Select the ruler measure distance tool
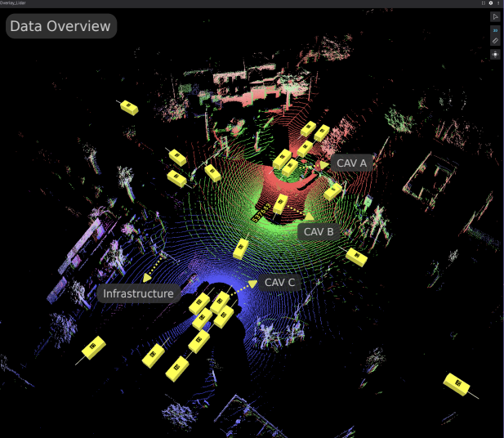504x438 pixels. [x=495, y=40]
